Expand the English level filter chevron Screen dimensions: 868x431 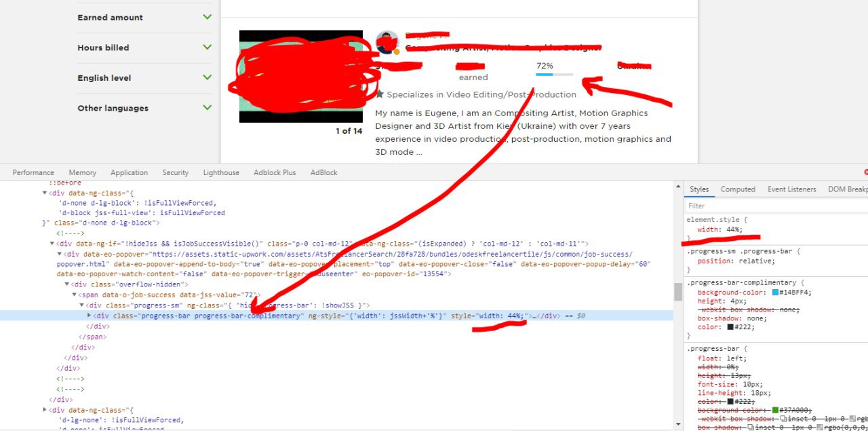(207, 77)
